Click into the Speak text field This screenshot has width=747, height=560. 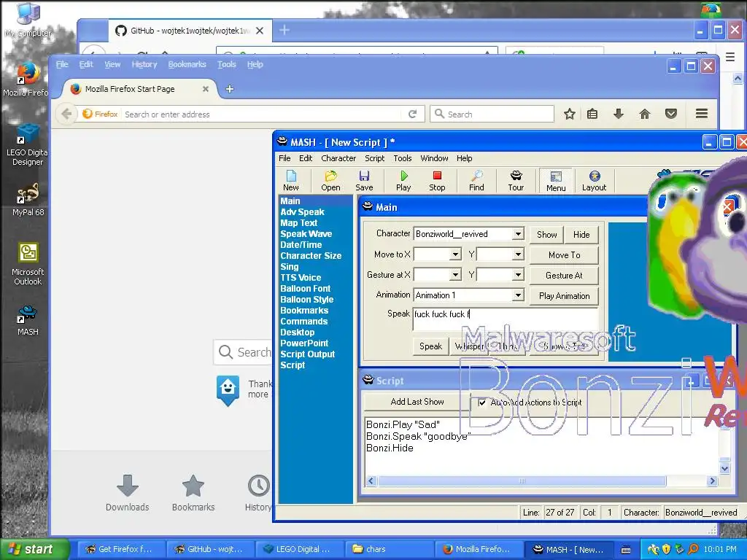[505, 319]
